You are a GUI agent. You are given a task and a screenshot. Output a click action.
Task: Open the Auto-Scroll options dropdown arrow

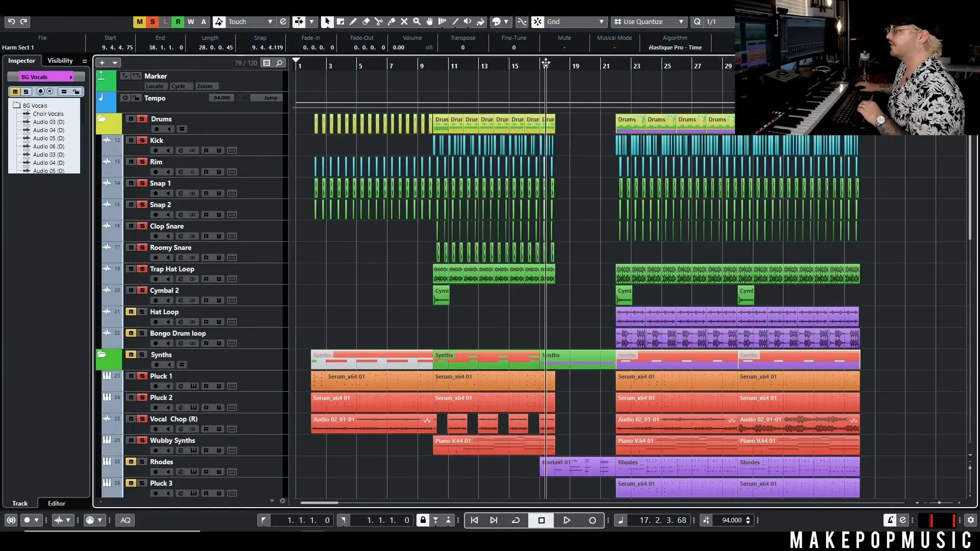click(311, 21)
